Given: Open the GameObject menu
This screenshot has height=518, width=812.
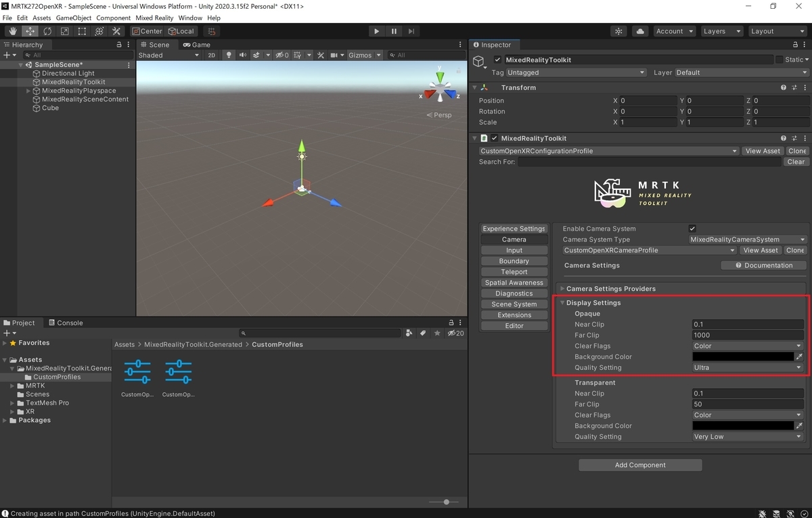Looking at the screenshot, I should [73, 18].
